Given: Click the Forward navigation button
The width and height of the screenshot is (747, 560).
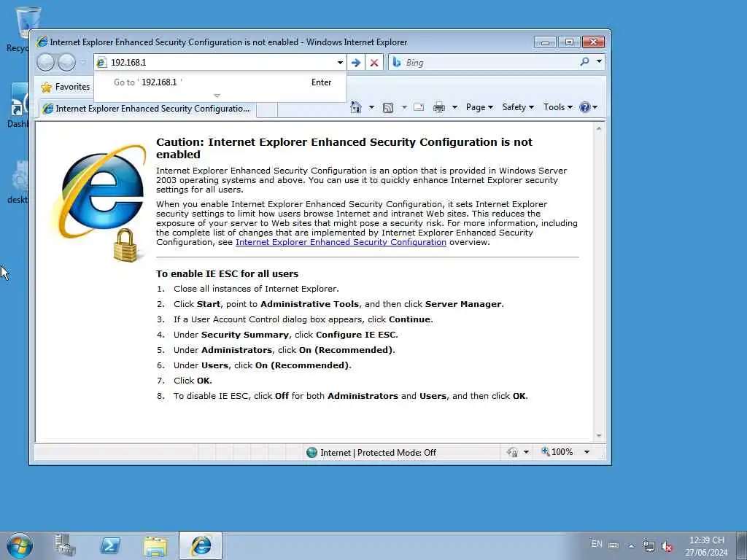Looking at the screenshot, I should pos(66,63).
